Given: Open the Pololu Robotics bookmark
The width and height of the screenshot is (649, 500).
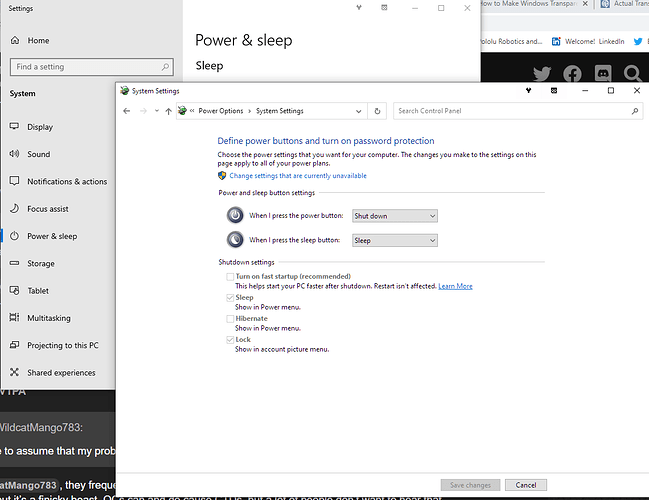Looking at the screenshot, I should 512,41.
